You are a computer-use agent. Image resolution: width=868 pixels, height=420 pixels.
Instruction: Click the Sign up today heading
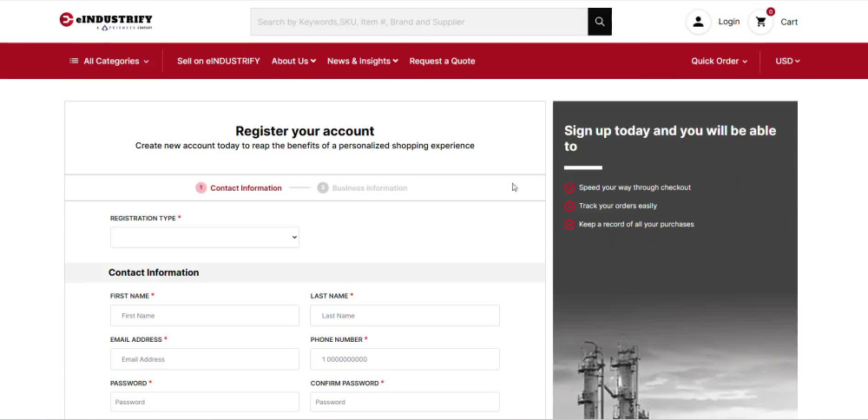coord(670,138)
